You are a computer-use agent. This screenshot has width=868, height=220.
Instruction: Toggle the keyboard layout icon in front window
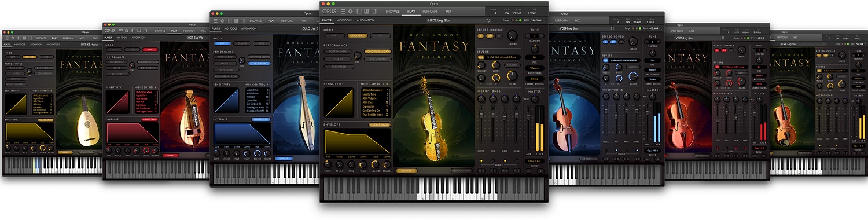click(x=366, y=11)
